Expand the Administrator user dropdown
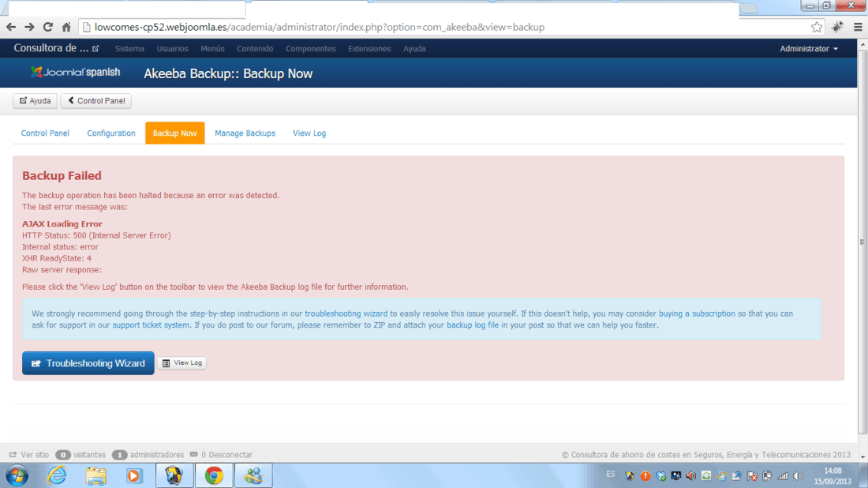The image size is (868, 488). pos(809,49)
